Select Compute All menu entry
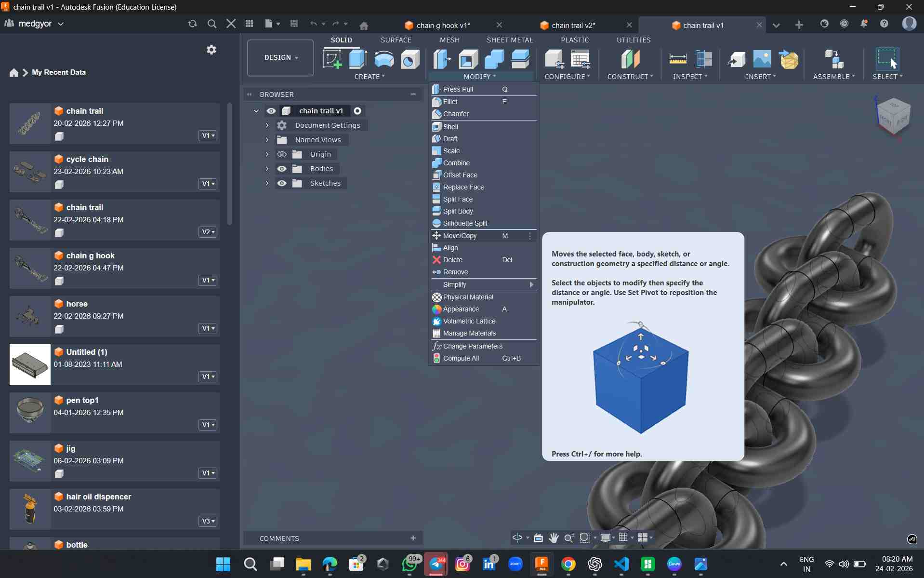 483,358
